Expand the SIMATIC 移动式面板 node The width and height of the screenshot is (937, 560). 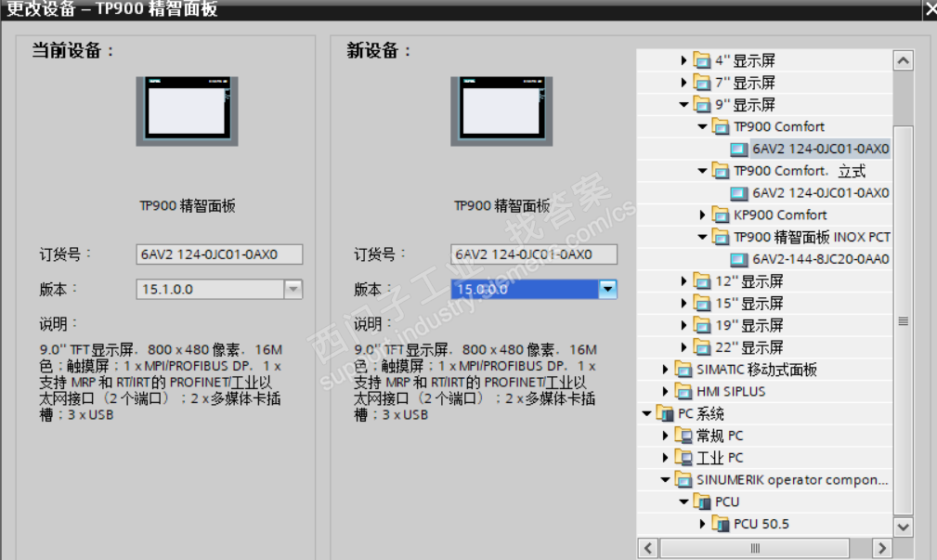coord(665,370)
